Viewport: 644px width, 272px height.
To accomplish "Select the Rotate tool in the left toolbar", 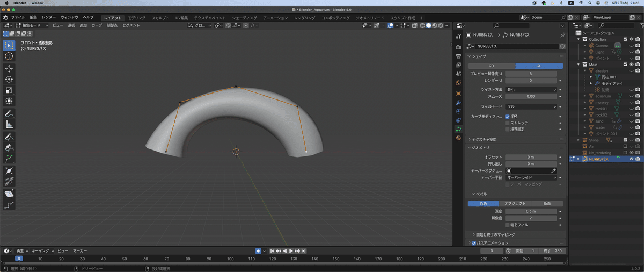I will click(x=9, y=79).
